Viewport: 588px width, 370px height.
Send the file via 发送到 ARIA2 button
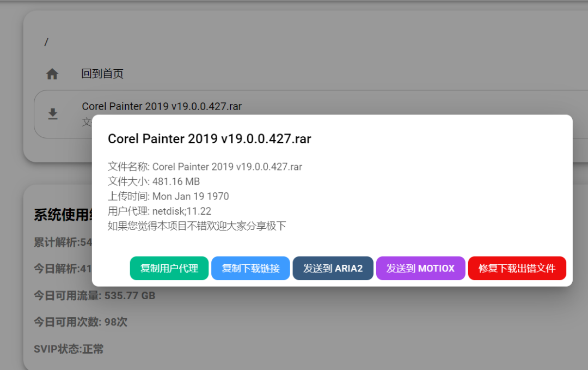point(333,268)
